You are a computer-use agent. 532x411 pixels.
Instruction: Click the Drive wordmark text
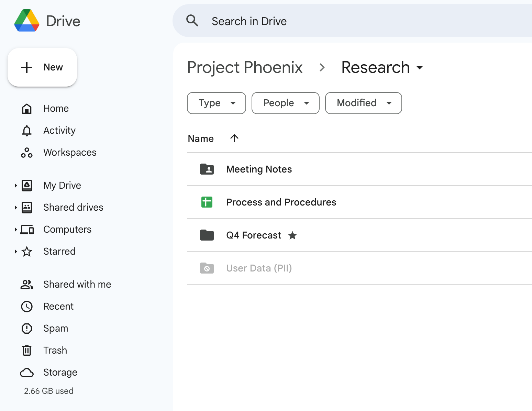pos(63,21)
